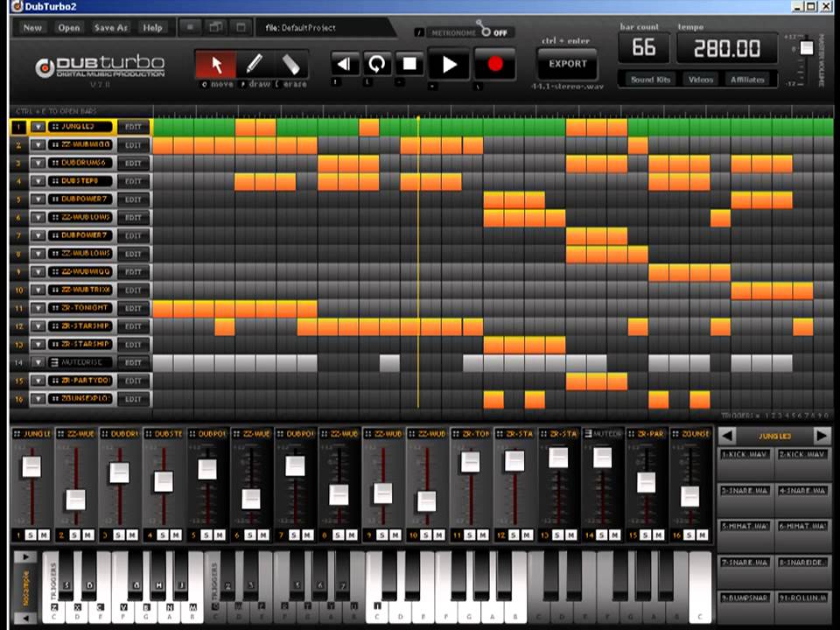Screen dimensions: 840x630
Task: Select the erase tool
Action: click(290, 65)
